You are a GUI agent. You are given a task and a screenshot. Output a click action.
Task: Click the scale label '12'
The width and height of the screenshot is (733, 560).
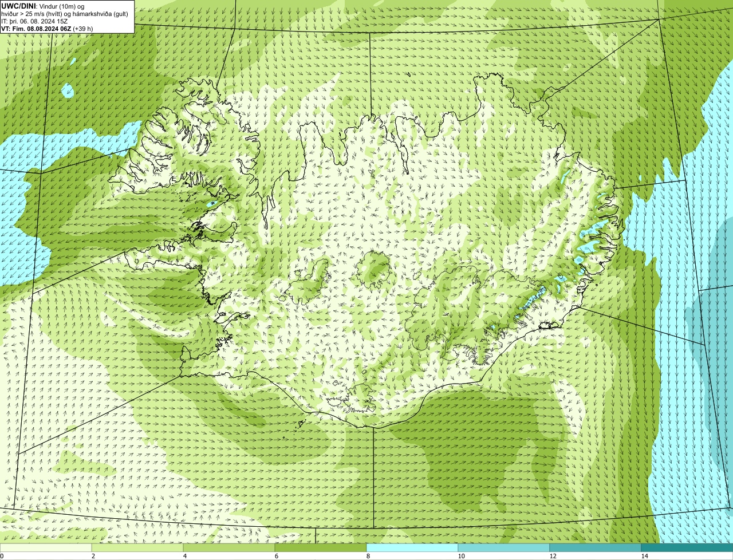point(553,556)
